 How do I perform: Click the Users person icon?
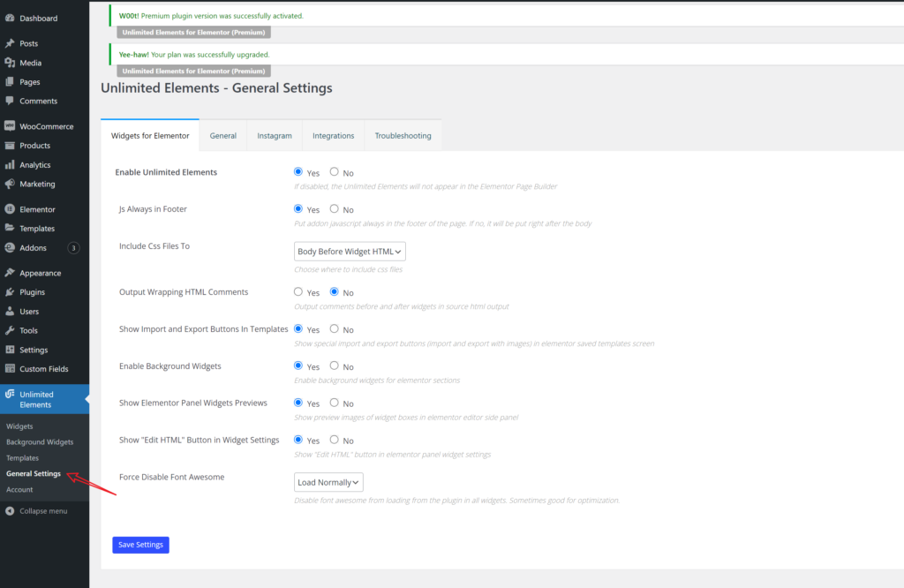coord(10,312)
